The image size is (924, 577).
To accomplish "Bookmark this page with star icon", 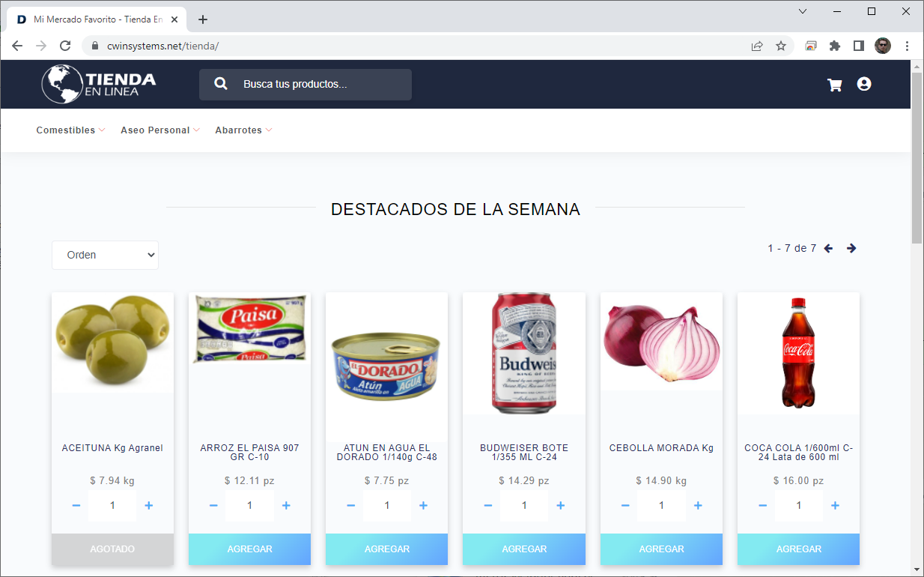I will 781,46.
